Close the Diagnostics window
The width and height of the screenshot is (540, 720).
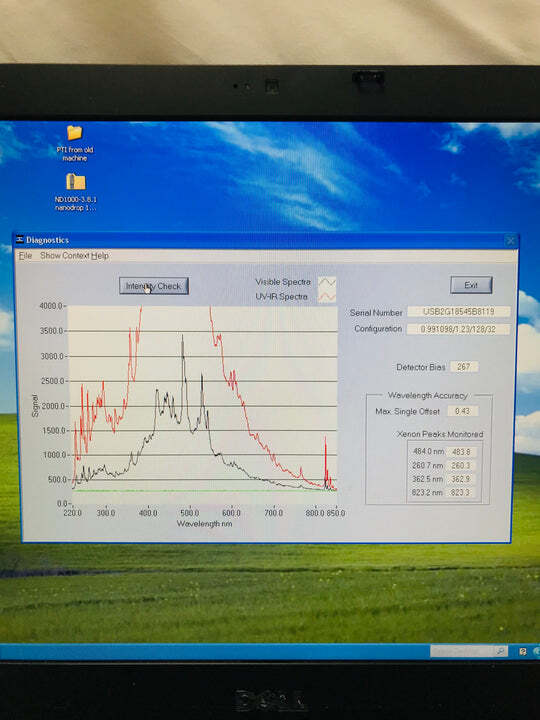click(511, 240)
